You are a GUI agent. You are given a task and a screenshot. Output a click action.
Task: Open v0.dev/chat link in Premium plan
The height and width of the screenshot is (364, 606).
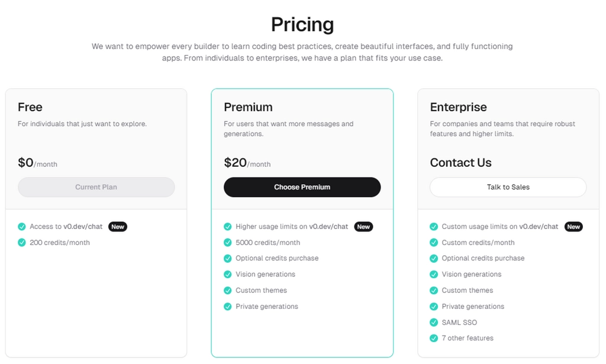coord(328,227)
